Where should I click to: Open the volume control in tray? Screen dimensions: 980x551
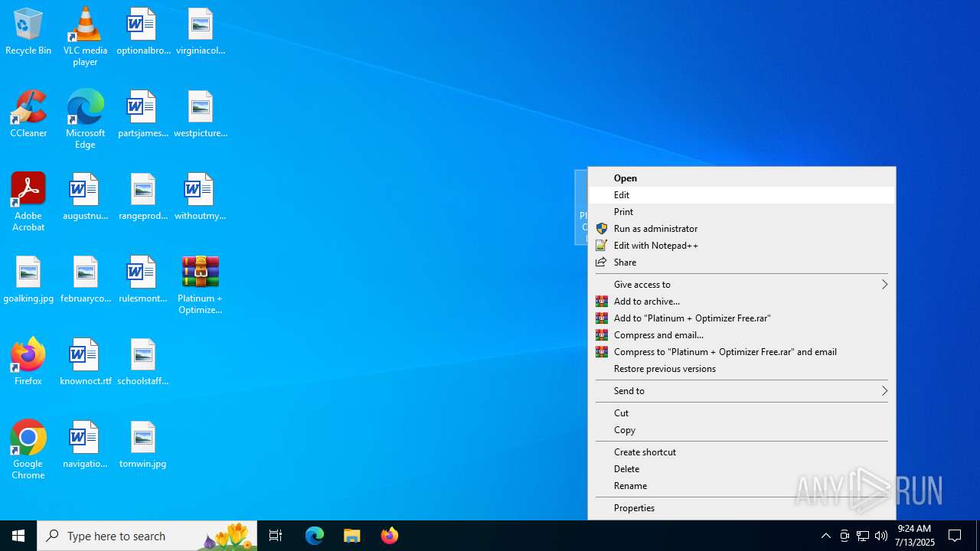click(881, 536)
